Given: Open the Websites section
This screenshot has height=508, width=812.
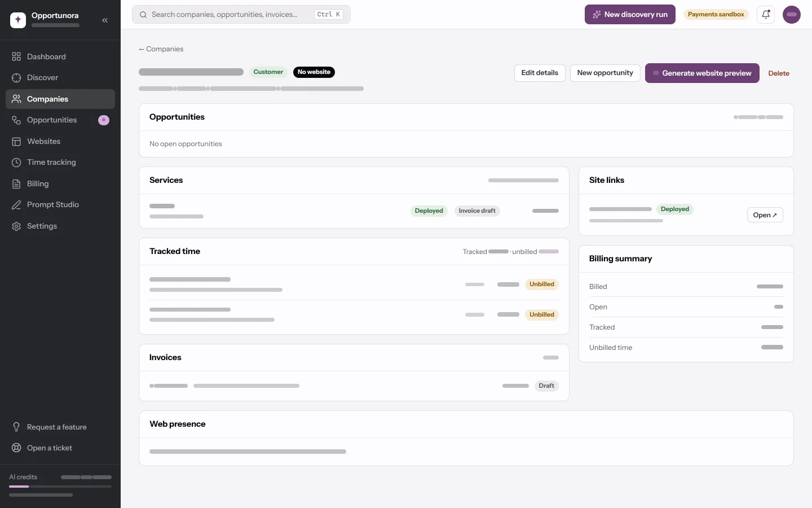Looking at the screenshot, I should pyautogui.click(x=60, y=141).
